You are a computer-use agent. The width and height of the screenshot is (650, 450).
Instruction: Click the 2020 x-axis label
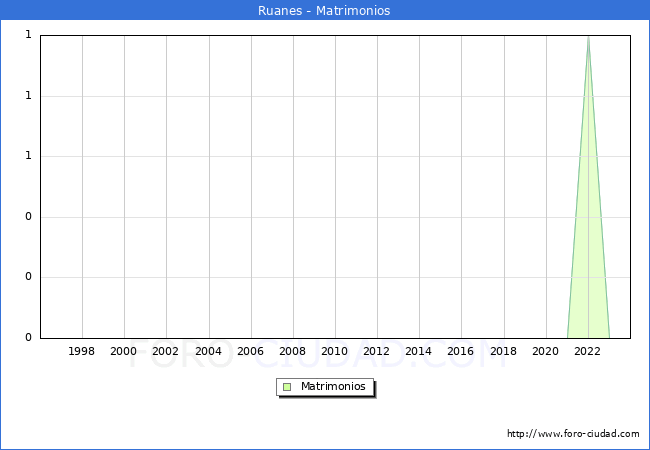[546, 352]
